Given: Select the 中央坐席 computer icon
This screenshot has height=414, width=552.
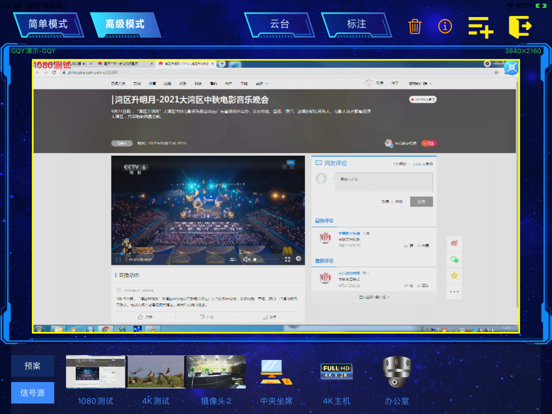Looking at the screenshot, I should (x=276, y=372).
